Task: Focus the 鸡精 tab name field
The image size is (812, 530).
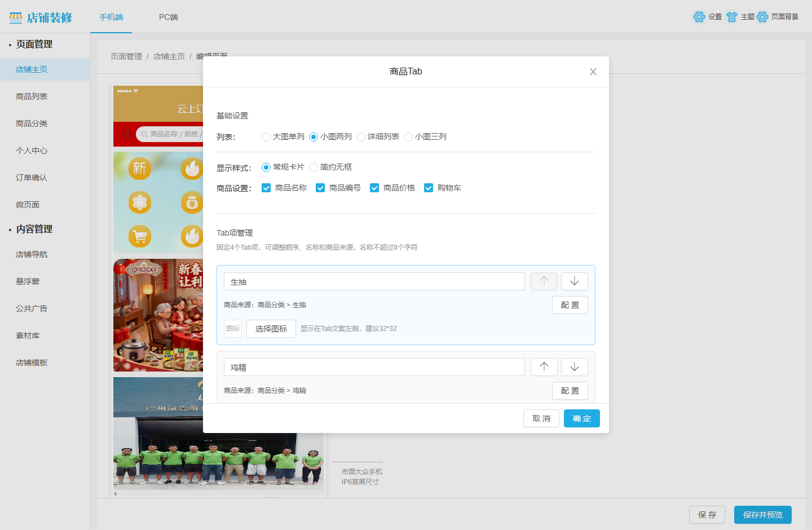Action: point(374,367)
